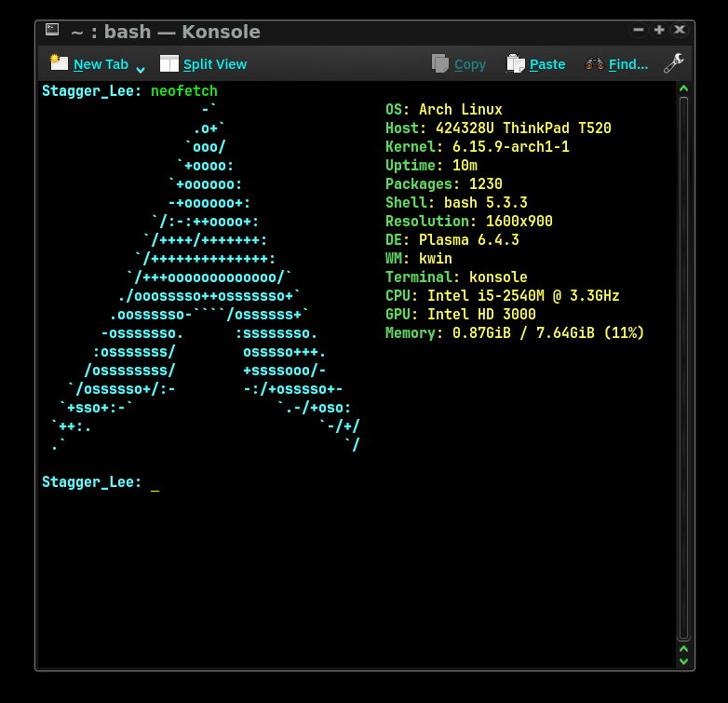The width and height of the screenshot is (728, 703).
Task: Click the Konsole terminal icon in title bar
Action: [x=52, y=31]
